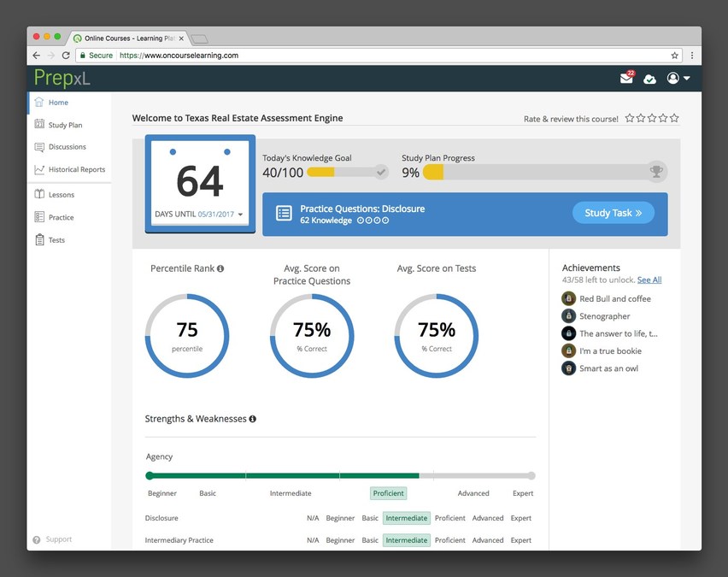Open the See All achievements link
728x577 pixels.
pyautogui.click(x=649, y=280)
